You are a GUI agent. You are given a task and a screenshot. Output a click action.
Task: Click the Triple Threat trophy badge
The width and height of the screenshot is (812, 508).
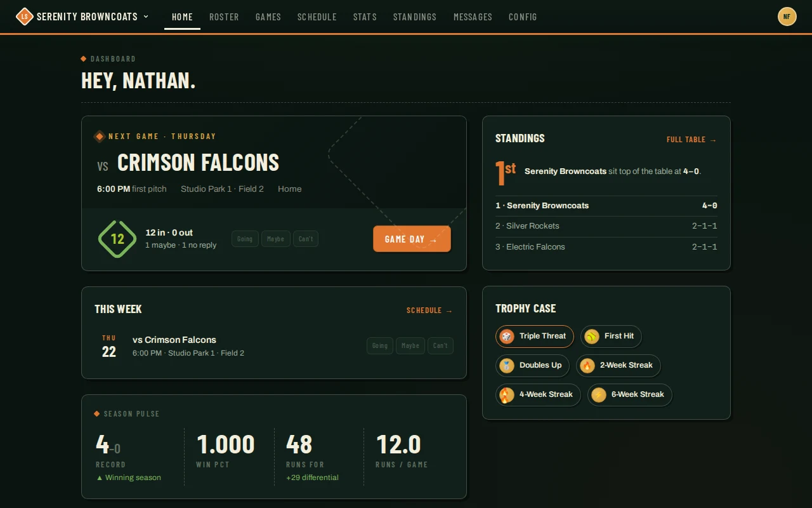535,337
